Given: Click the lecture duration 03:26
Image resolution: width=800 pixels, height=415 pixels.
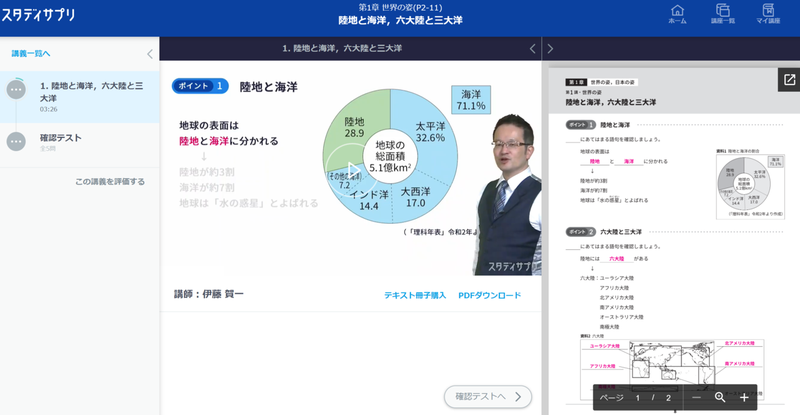Looking at the screenshot, I should 48,109.
